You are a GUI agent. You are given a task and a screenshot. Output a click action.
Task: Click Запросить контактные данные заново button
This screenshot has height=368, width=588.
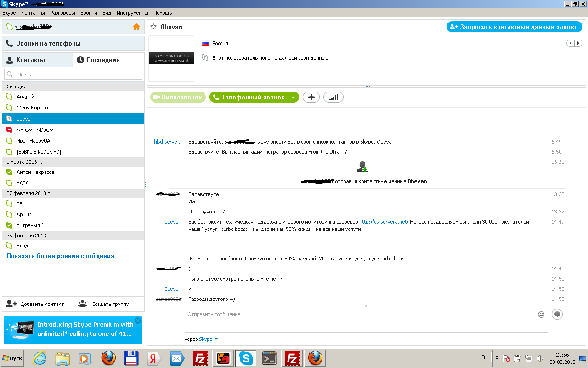click(x=514, y=27)
